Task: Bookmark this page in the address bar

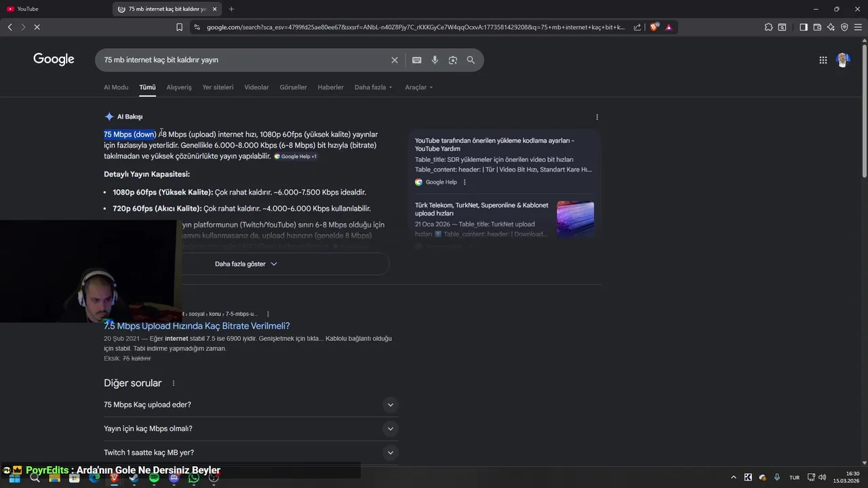Action: point(179,27)
